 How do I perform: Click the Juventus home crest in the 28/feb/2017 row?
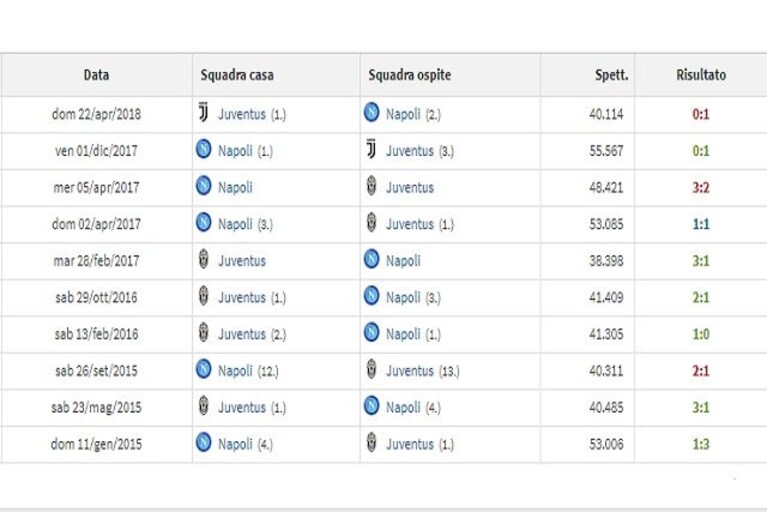pos(203,259)
